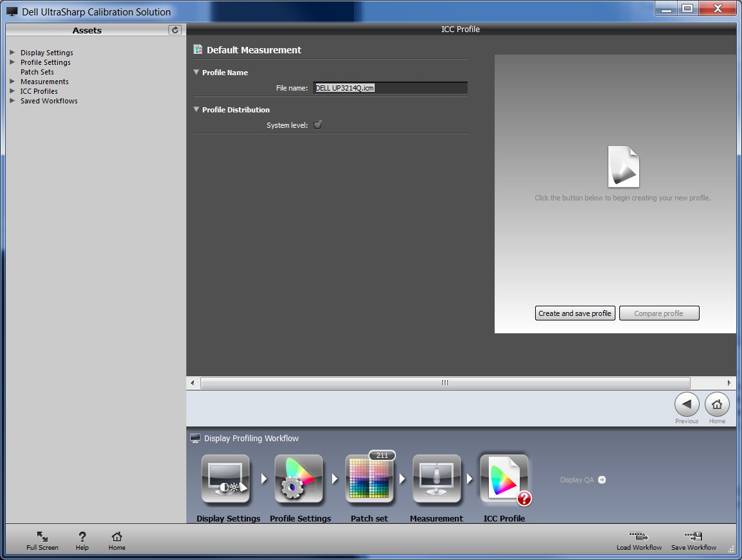This screenshot has height=560, width=742.
Task: Expand the ICC Profiles tree node
Action: click(12, 91)
